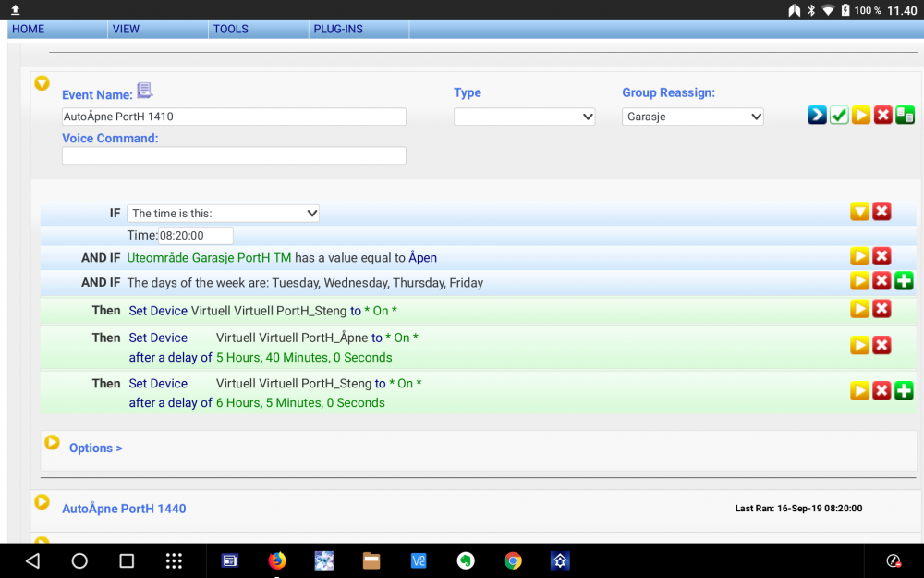Open the PLUG-INS menu

pyautogui.click(x=338, y=29)
